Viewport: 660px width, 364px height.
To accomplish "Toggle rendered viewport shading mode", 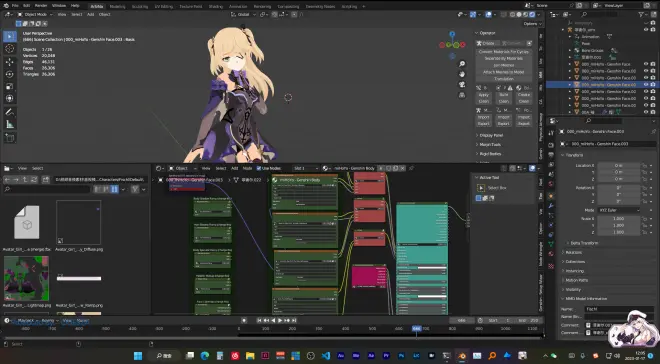I will tap(532, 14).
